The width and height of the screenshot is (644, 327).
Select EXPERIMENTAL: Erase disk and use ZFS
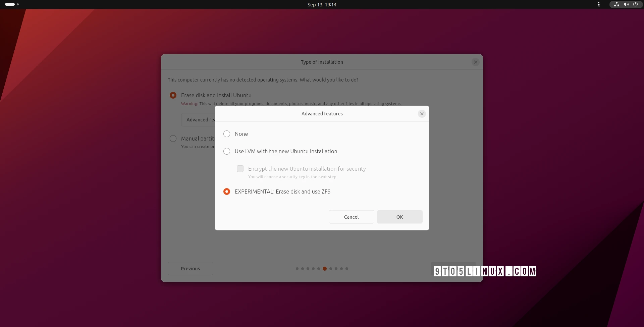(x=227, y=192)
